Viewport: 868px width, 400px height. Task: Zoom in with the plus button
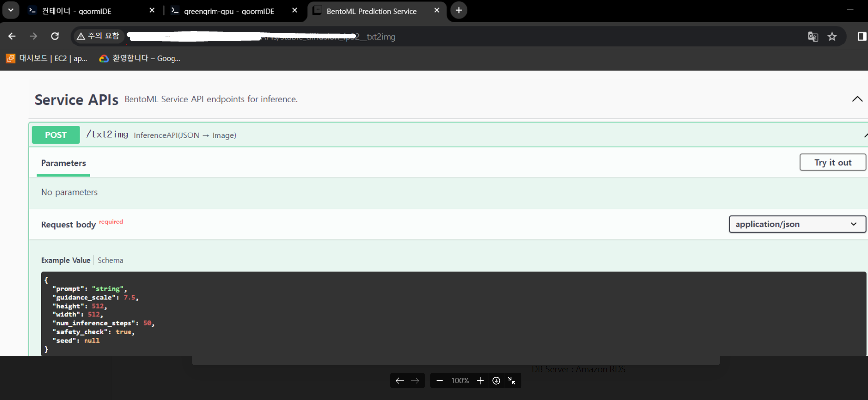pos(480,381)
